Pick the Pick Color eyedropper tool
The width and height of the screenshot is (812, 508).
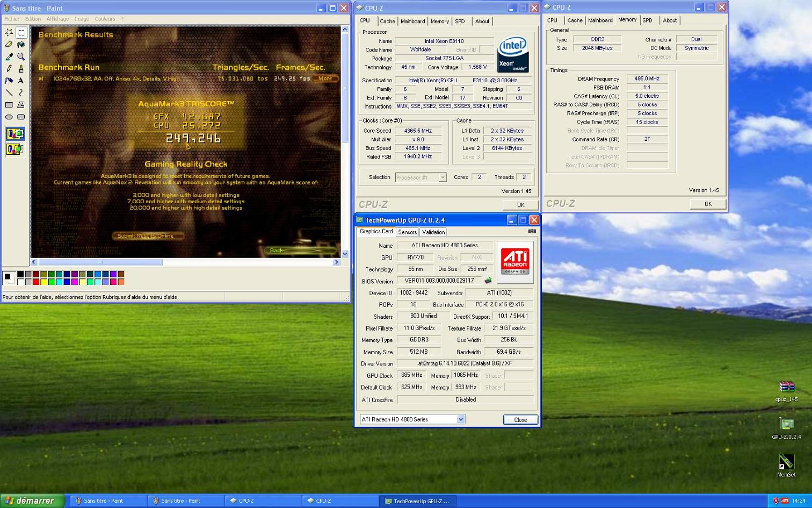click(9, 56)
